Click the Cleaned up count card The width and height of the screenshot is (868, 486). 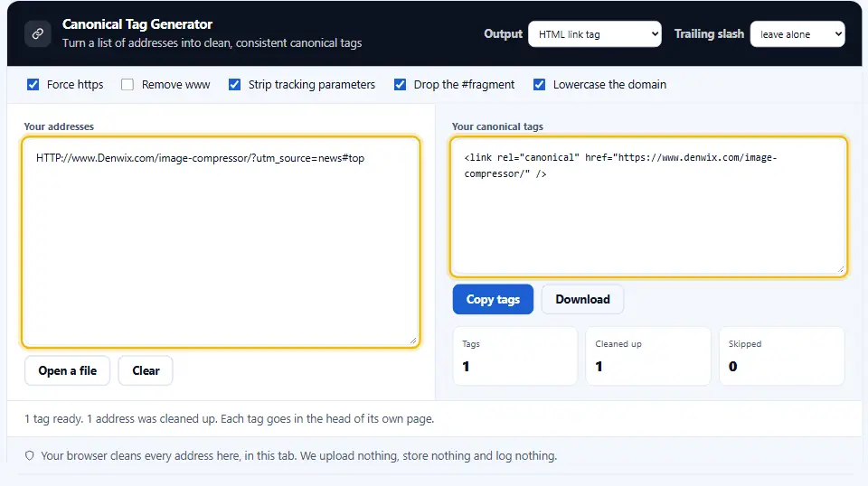(x=647, y=356)
